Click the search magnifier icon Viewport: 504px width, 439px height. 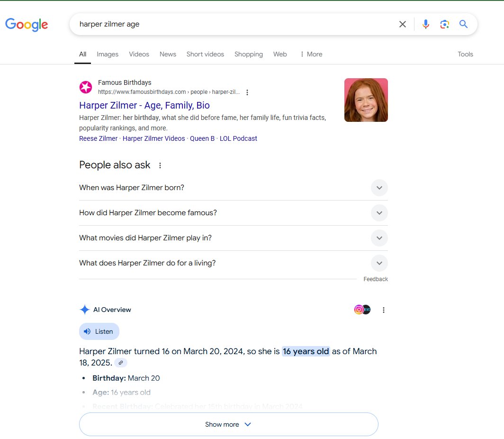point(463,24)
